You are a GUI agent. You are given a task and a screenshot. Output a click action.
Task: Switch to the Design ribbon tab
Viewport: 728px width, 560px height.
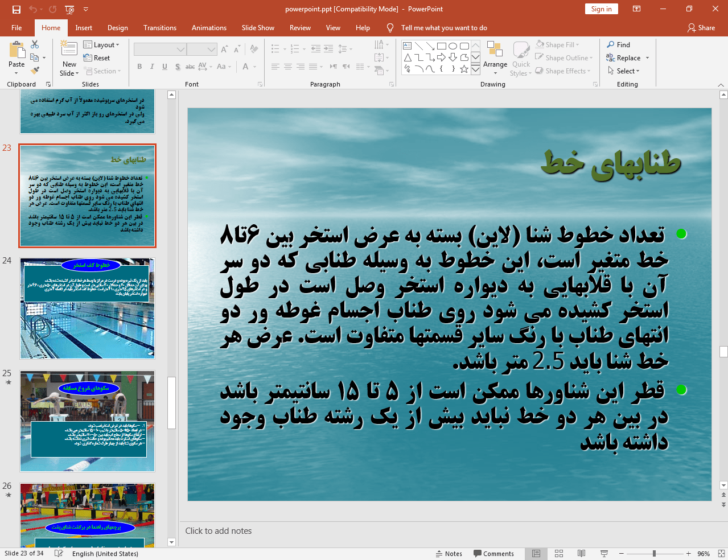[118, 27]
